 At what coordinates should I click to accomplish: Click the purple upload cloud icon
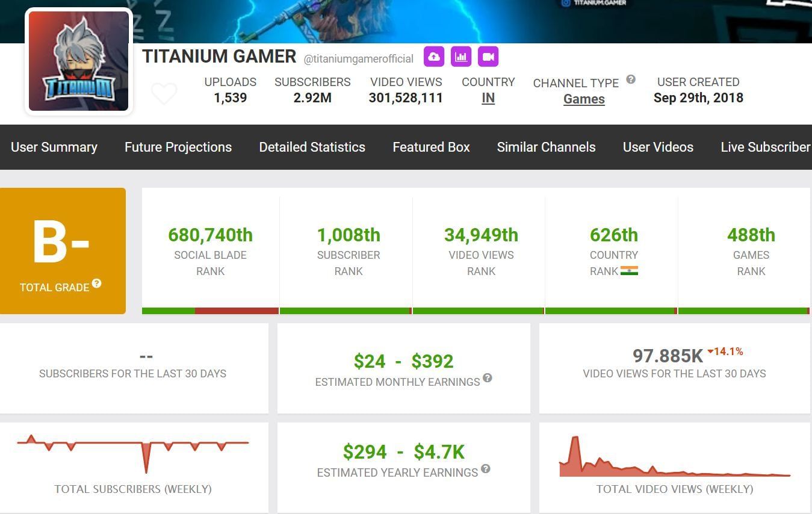[x=434, y=57]
